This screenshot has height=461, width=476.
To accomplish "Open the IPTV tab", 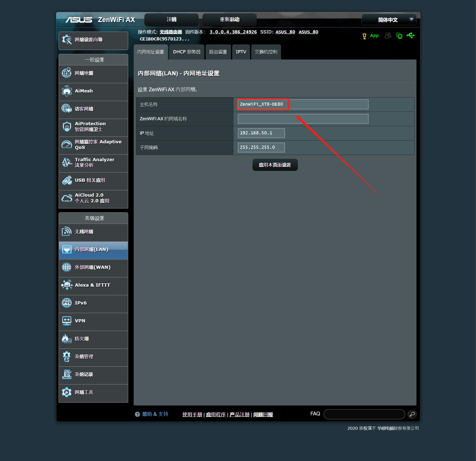I will click(x=241, y=52).
